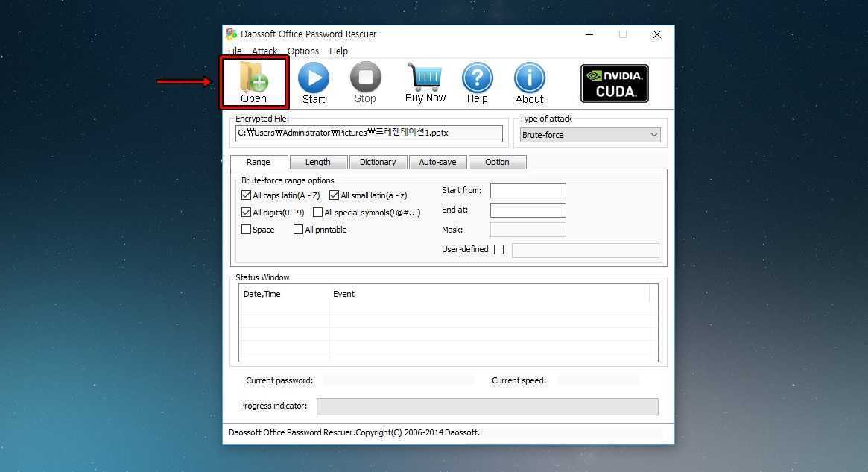Minimize the Daossoft window
Screen dimensions: 868x472
[589, 34]
